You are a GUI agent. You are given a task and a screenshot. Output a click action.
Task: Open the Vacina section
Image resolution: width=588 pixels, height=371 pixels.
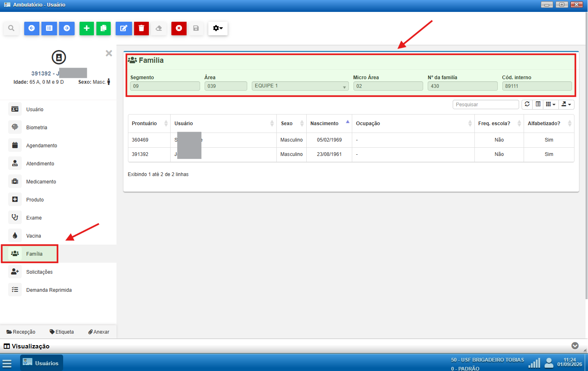pos(58,236)
